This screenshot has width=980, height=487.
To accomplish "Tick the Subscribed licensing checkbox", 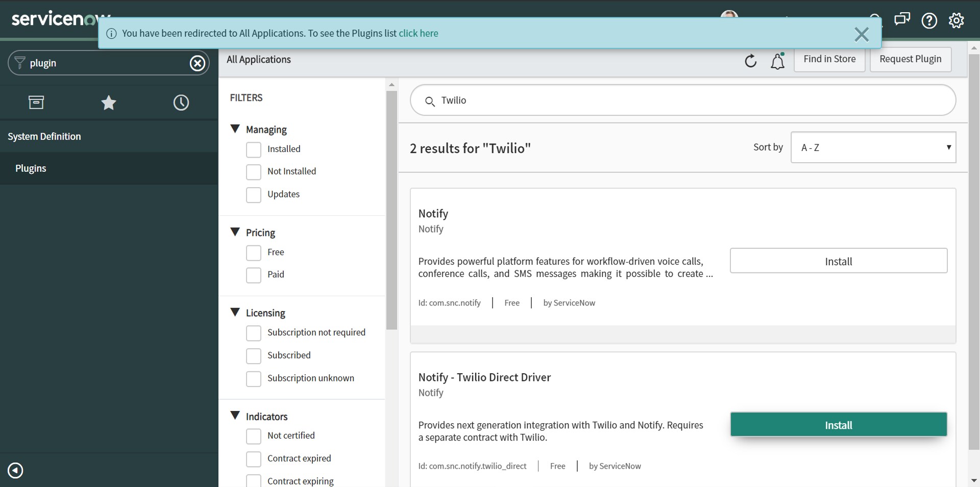I will click(x=254, y=355).
